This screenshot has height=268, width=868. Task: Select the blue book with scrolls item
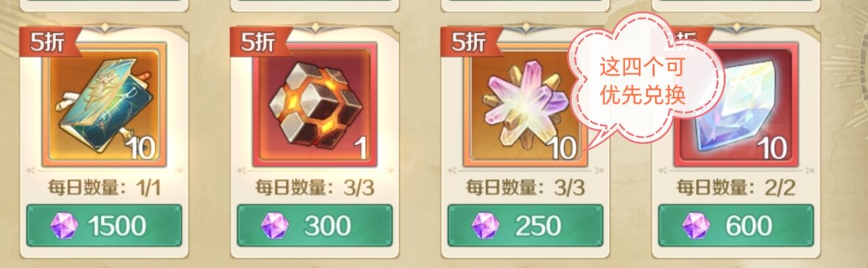(104, 105)
